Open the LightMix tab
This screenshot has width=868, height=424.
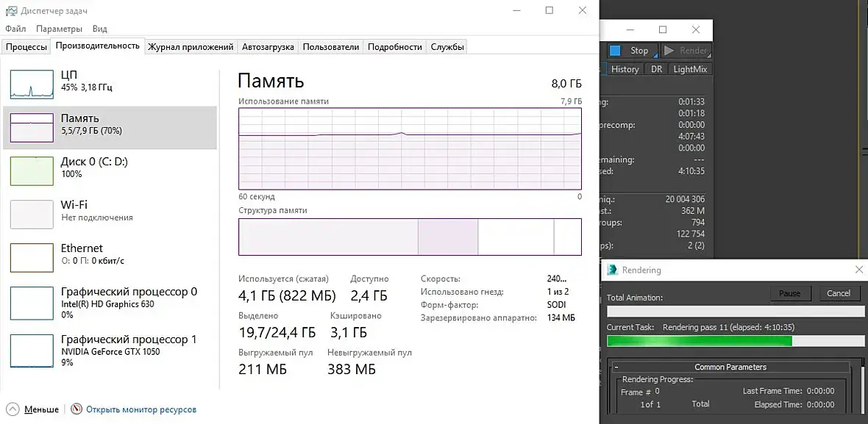[690, 69]
